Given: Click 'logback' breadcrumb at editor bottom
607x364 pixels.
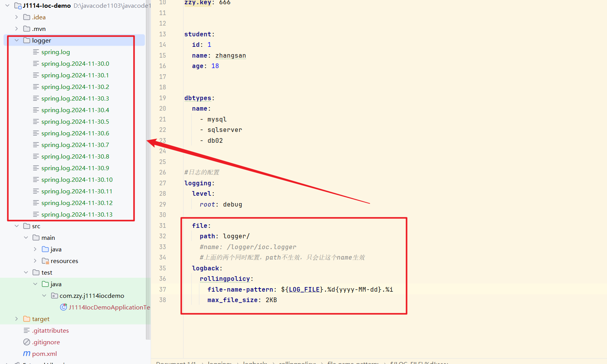Looking at the screenshot, I should click(x=255, y=362).
